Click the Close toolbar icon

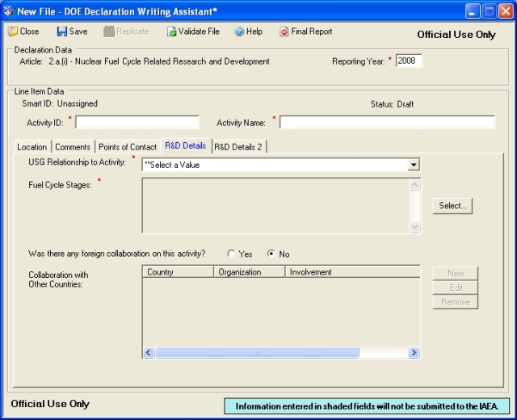12,31
